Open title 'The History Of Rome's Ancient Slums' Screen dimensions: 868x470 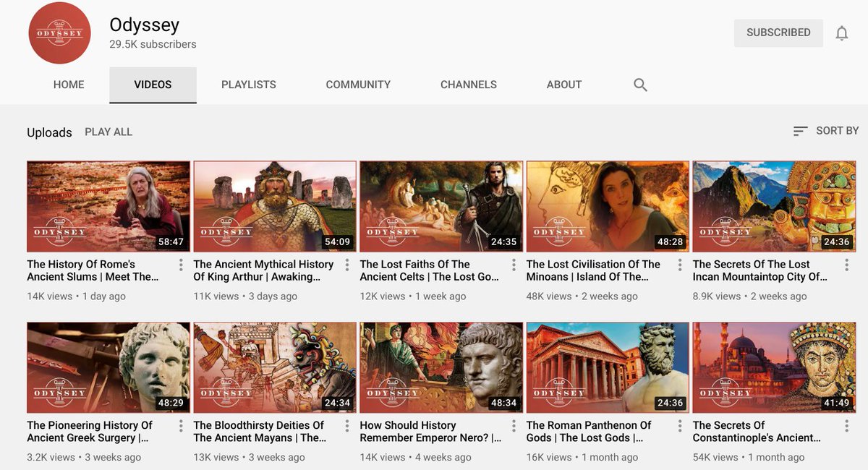(x=93, y=270)
